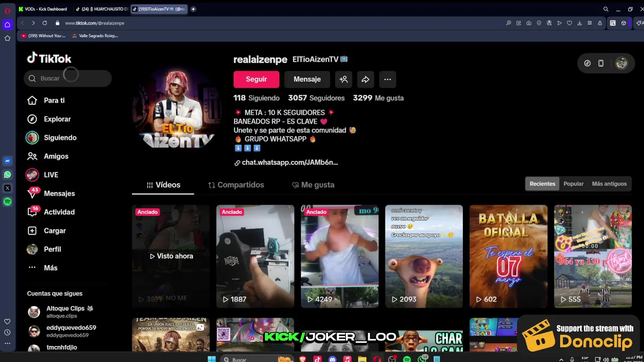
Task: Open the video with 555 views
Action: [593, 256]
